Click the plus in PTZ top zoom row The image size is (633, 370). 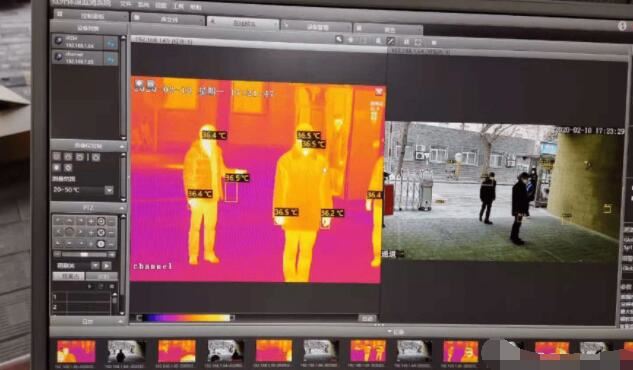91,221
